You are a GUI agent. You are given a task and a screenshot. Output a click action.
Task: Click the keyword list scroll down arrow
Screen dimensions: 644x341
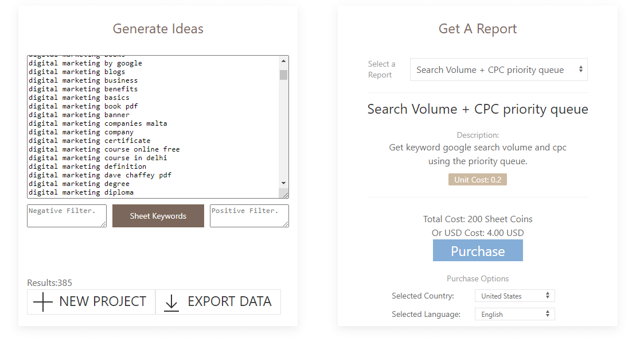pos(283,183)
